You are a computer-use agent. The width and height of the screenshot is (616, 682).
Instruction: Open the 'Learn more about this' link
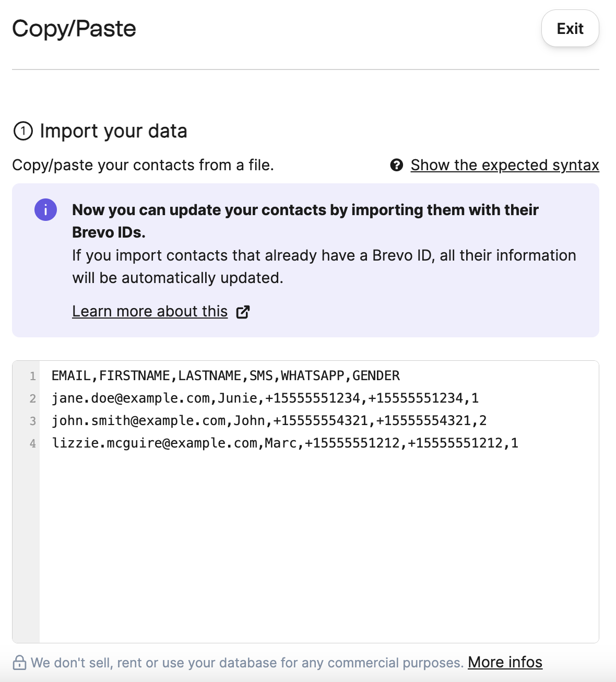(150, 311)
